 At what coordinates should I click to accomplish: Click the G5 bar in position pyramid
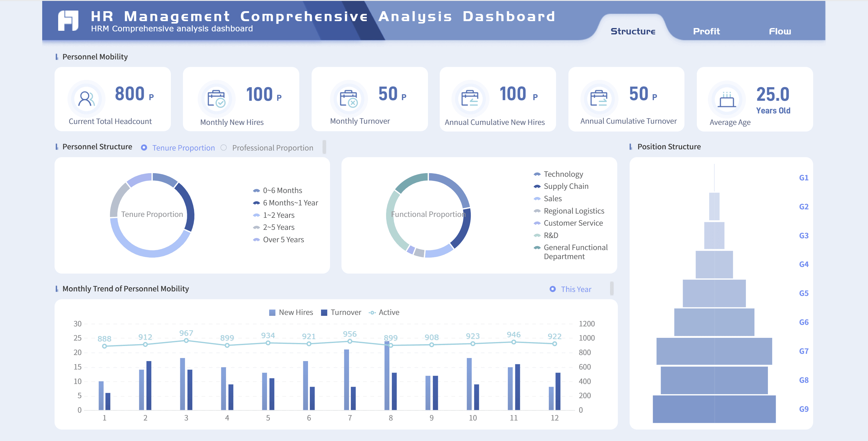pos(714,293)
